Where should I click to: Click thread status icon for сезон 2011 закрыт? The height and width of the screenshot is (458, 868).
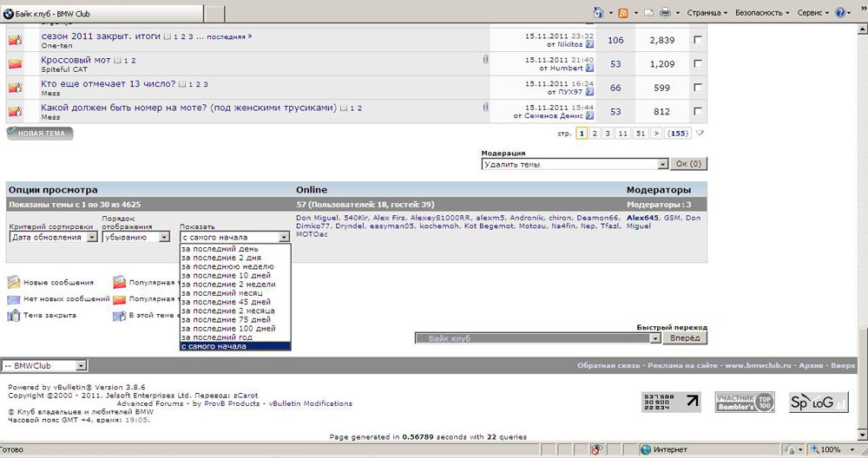[16, 41]
